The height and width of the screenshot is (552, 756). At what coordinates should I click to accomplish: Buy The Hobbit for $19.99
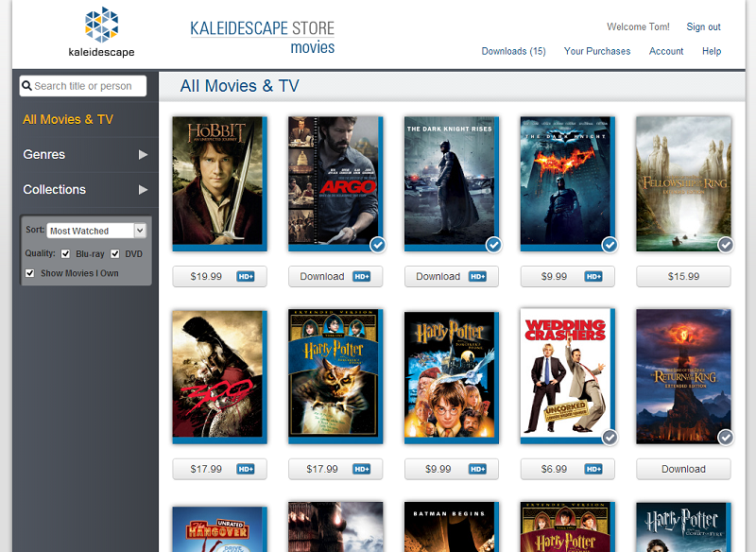[x=220, y=276]
